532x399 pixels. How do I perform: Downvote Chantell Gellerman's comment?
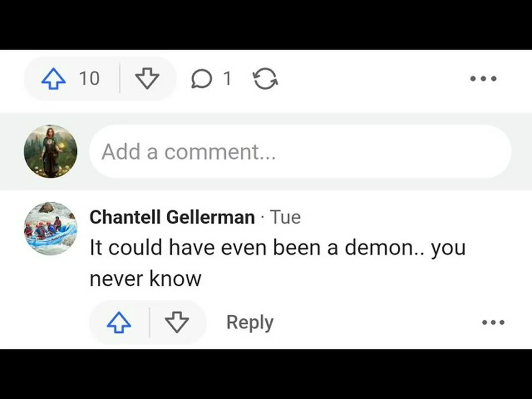click(x=177, y=322)
